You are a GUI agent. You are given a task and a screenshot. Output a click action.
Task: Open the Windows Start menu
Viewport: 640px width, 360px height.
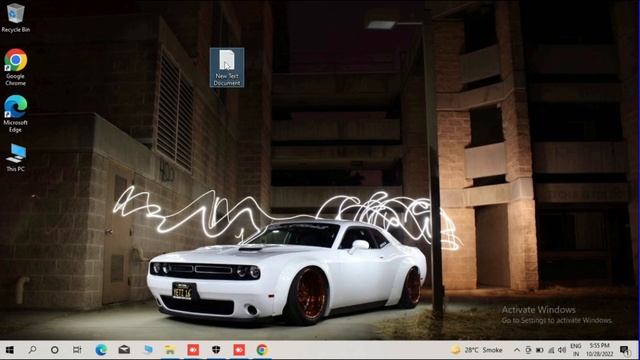(x=9, y=350)
